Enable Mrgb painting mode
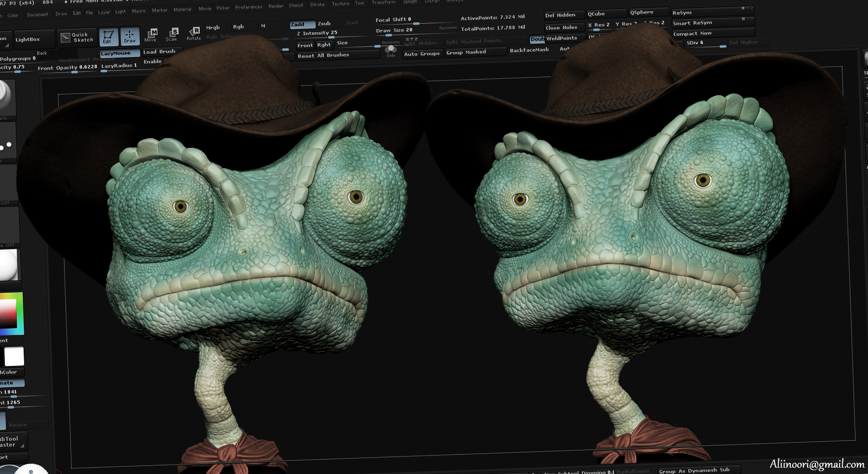Screen dimensions: 868x474 [213, 27]
